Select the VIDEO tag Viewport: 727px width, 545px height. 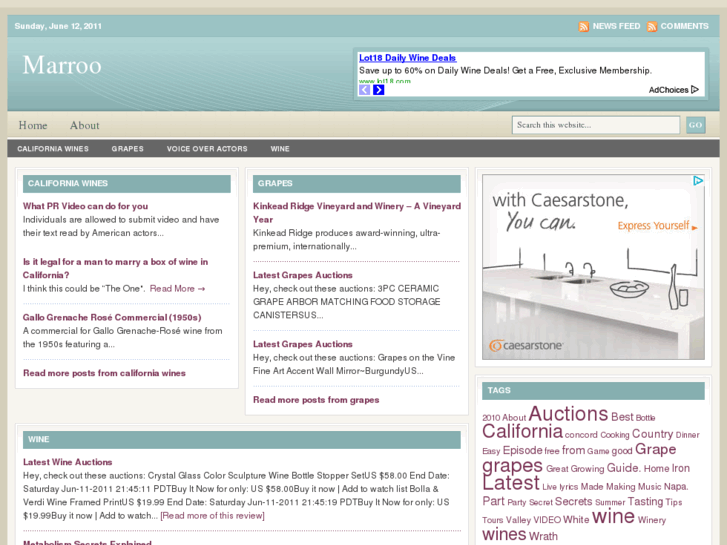pyautogui.click(x=547, y=520)
